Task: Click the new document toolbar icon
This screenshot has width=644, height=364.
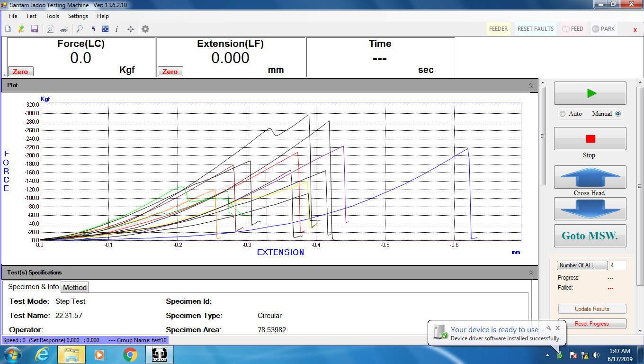Action: click(8, 29)
